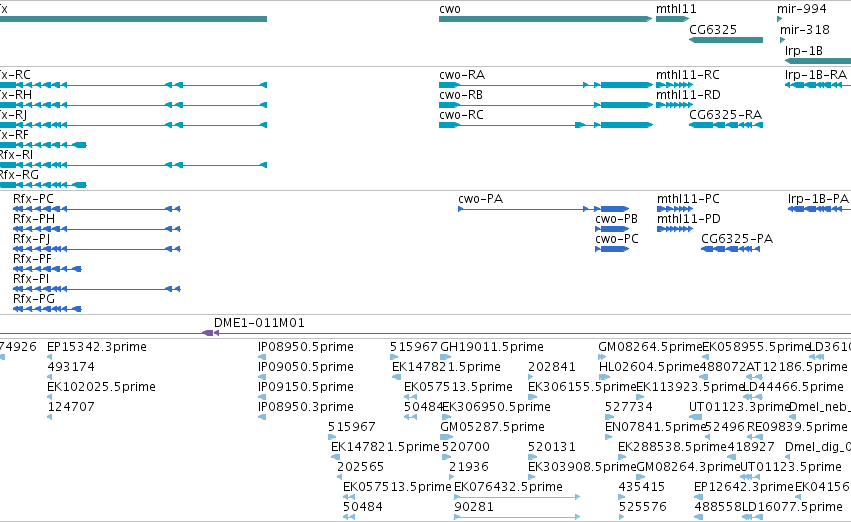Open the mthl11-PD protein feature
The height and width of the screenshot is (522, 851).
pos(675,229)
